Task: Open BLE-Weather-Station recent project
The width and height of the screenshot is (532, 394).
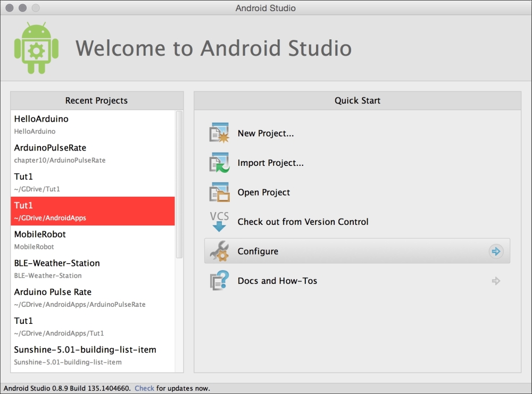Action: click(x=93, y=269)
